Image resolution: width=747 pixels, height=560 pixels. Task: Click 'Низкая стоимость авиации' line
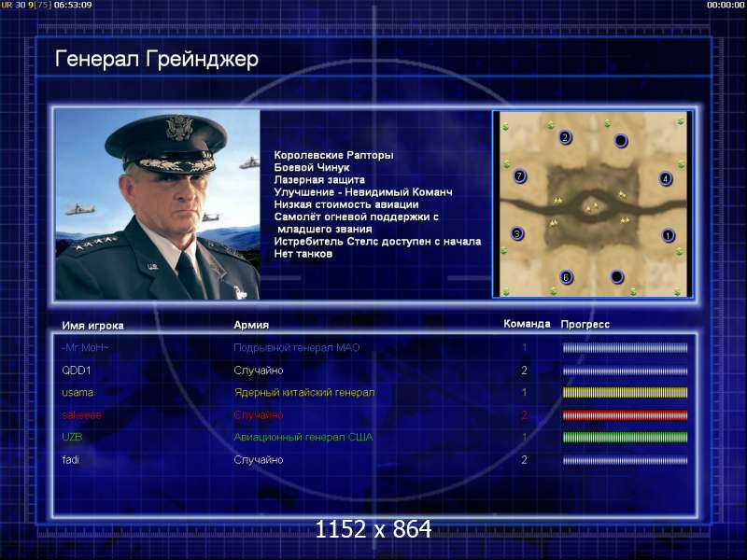tap(346, 204)
